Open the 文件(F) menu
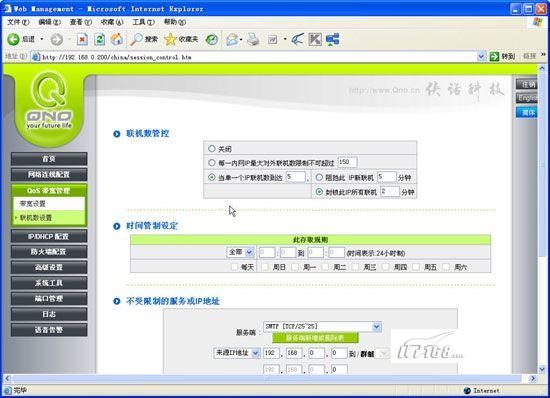 pyautogui.click(x=18, y=22)
